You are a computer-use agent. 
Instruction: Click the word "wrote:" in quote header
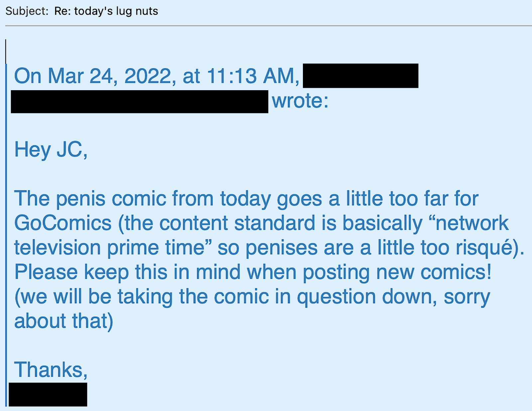[300, 101]
